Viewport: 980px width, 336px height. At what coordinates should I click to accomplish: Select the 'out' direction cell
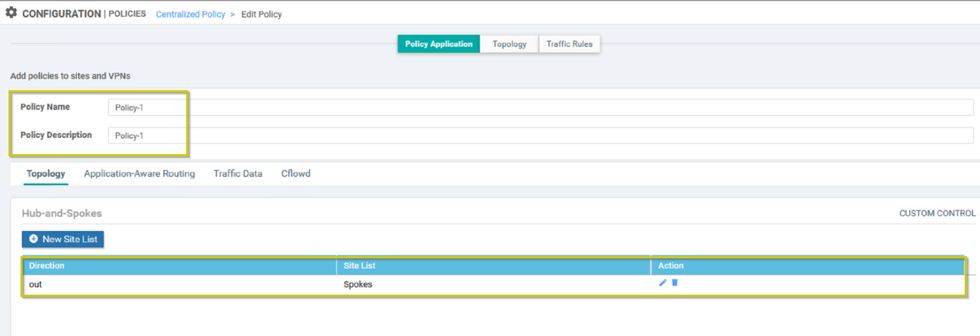point(36,285)
